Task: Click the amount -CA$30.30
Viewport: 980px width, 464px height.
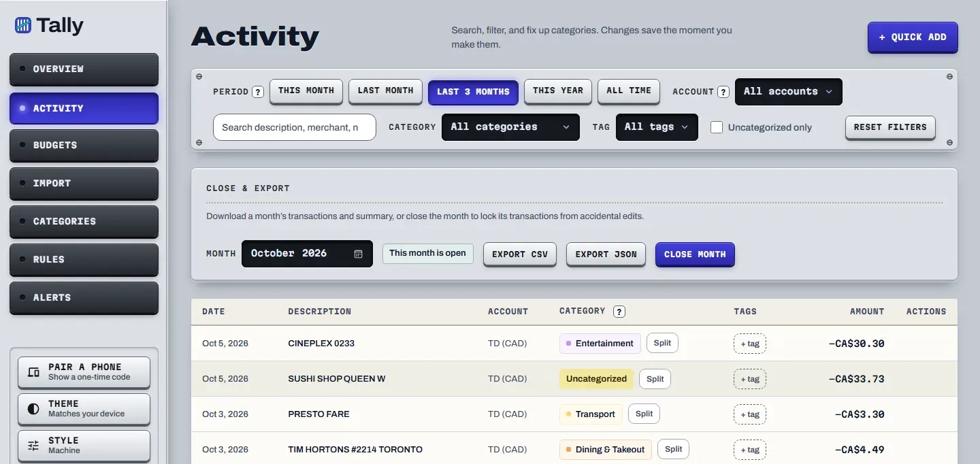Action: (856, 344)
